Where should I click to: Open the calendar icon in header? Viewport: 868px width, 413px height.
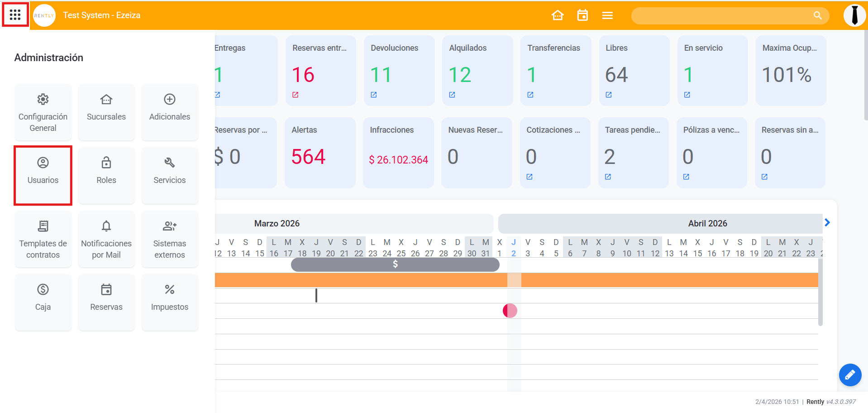click(582, 15)
